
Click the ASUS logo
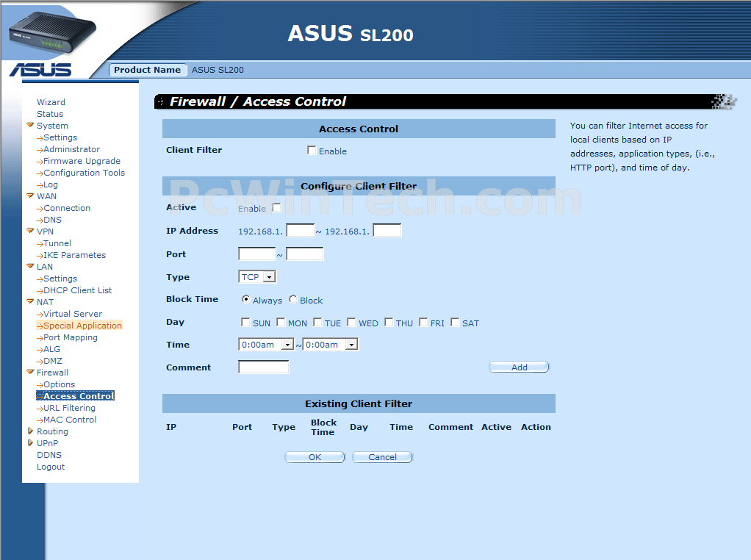tap(40, 70)
